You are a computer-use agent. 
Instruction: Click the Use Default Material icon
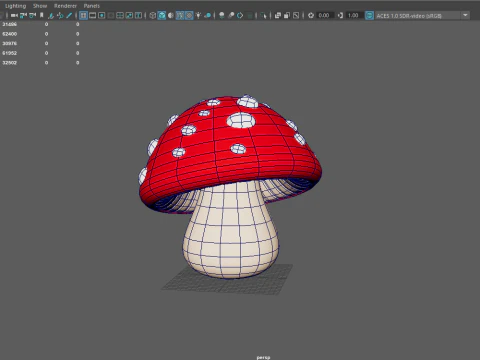pyautogui.click(x=171, y=15)
